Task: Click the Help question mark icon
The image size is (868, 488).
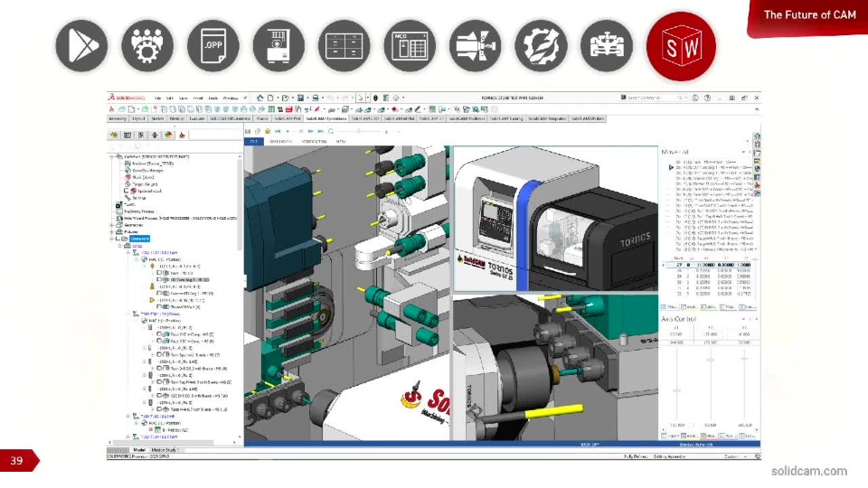Action: point(707,98)
